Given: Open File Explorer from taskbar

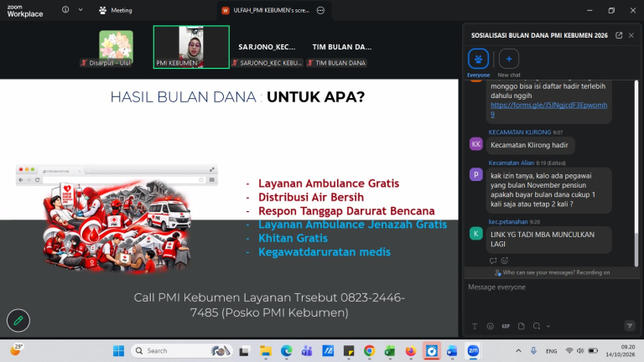Looking at the screenshot, I should pos(266,351).
